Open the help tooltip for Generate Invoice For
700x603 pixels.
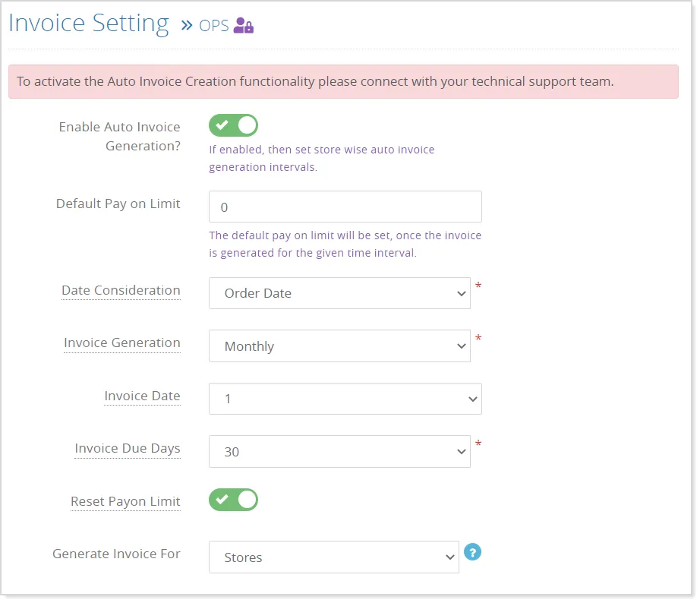[x=472, y=552]
